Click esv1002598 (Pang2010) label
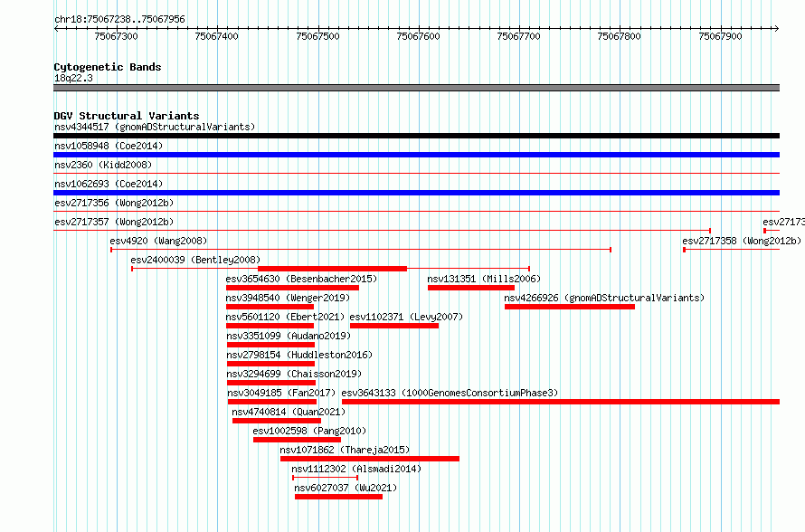 (x=309, y=431)
